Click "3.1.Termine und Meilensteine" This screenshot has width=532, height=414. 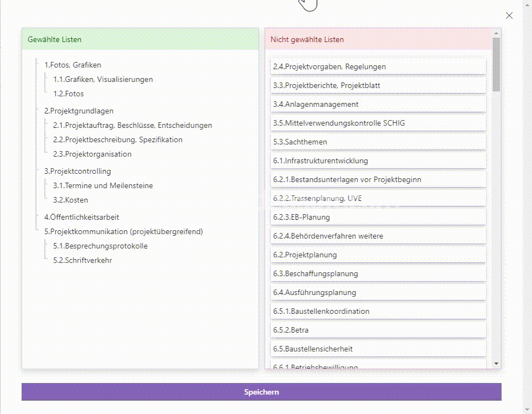[x=103, y=185]
